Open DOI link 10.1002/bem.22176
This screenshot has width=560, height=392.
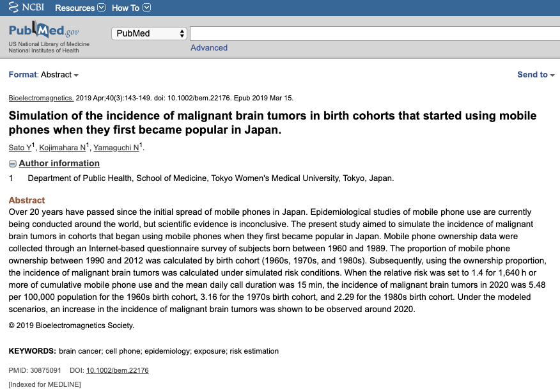coord(118,370)
